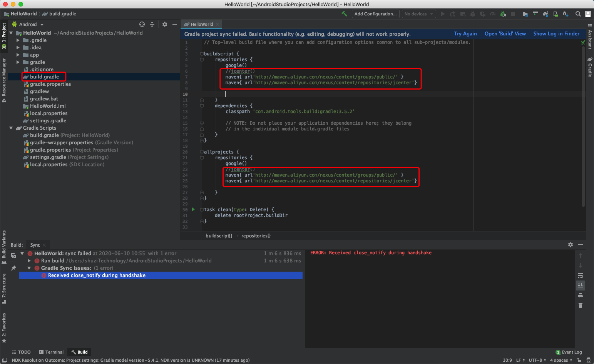Attach debugger to Android process
This screenshot has width=594, height=364.
click(x=503, y=14)
